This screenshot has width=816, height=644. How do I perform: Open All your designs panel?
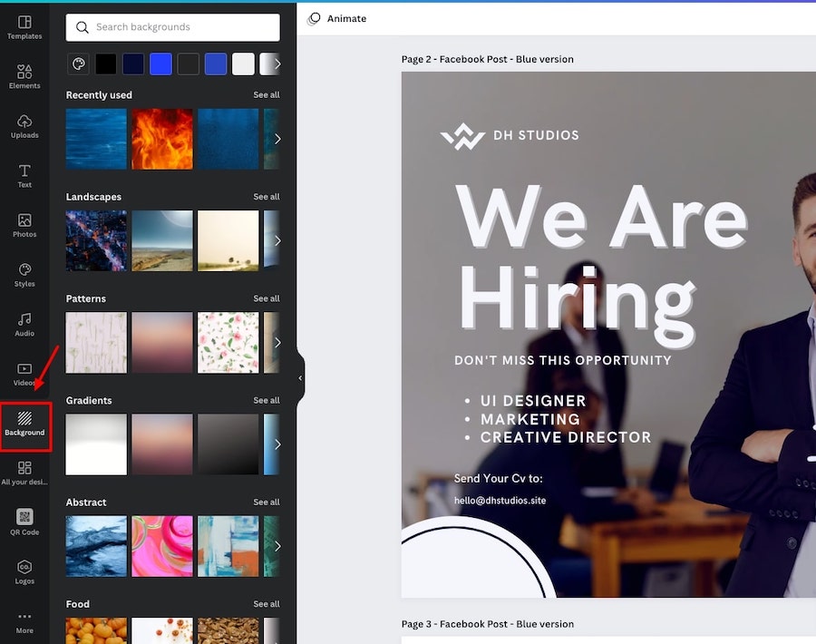24,473
